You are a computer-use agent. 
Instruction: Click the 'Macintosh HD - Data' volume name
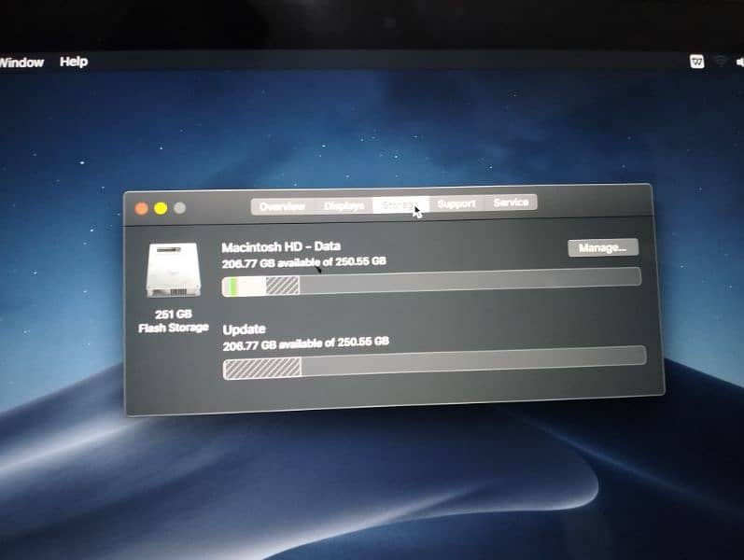(281, 246)
